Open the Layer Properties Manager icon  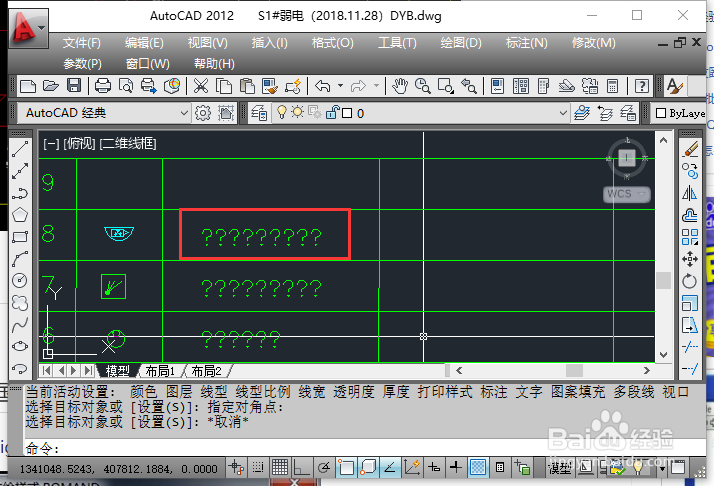point(259,113)
